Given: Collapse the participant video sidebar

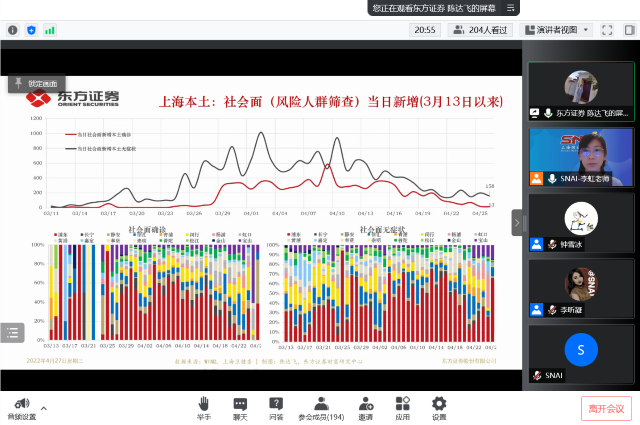Looking at the screenshot, I should (x=517, y=222).
